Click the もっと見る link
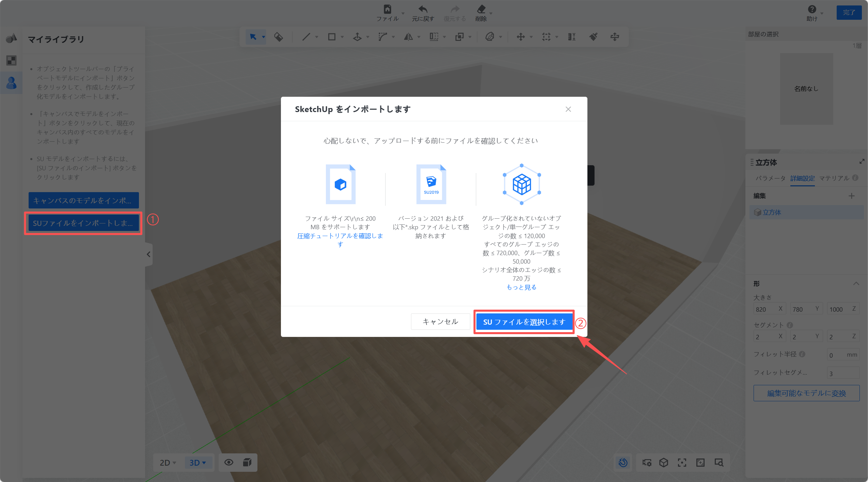 click(521, 287)
